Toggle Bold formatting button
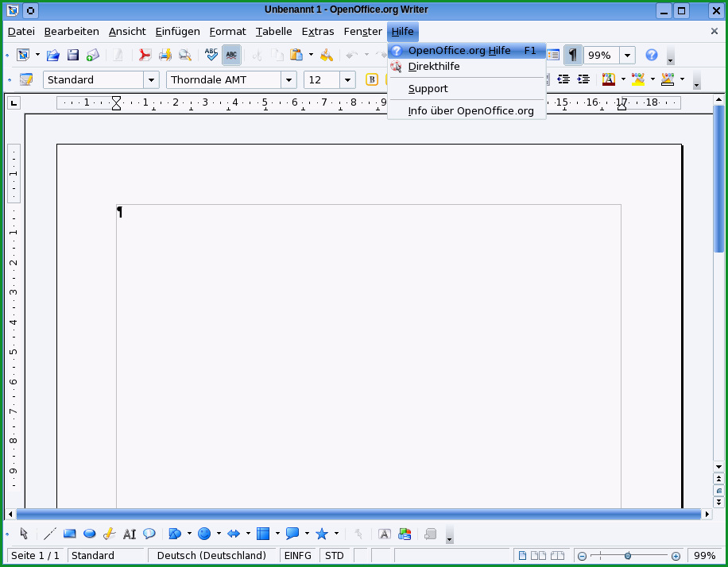The image size is (728, 567). (371, 79)
